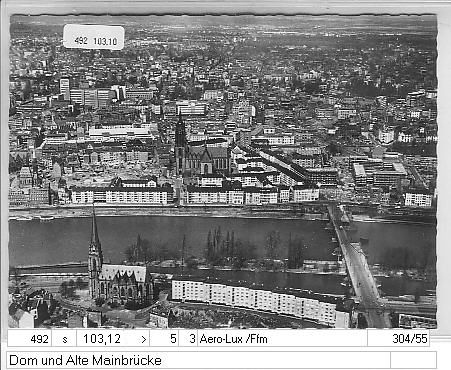Click the white label sticker reading 492 103.10
Screen dimensions: 451x370
(x=94, y=37)
